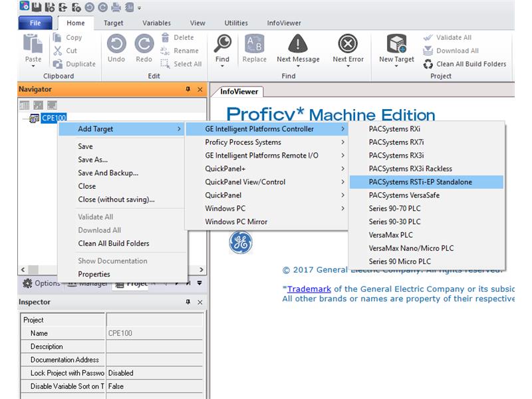
Task: Choose Windows PC Mirror in the submenu
Action: coord(267,221)
